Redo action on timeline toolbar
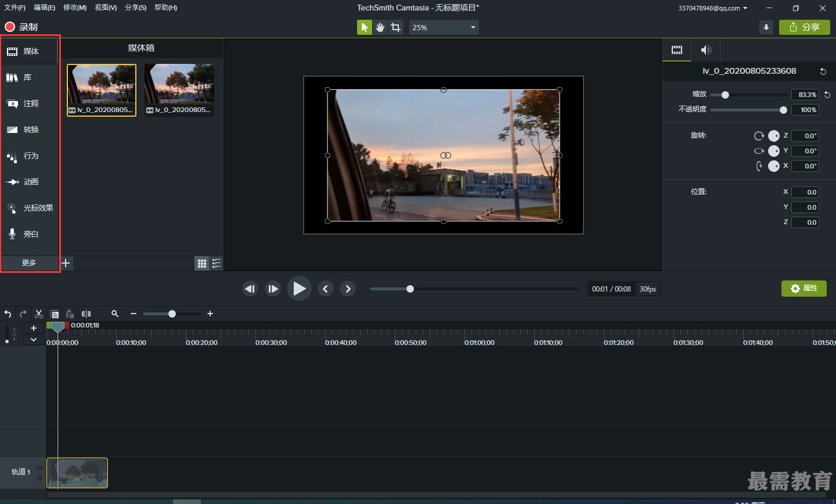The width and height of the screenshot is (836, 504). coord(23,314)
